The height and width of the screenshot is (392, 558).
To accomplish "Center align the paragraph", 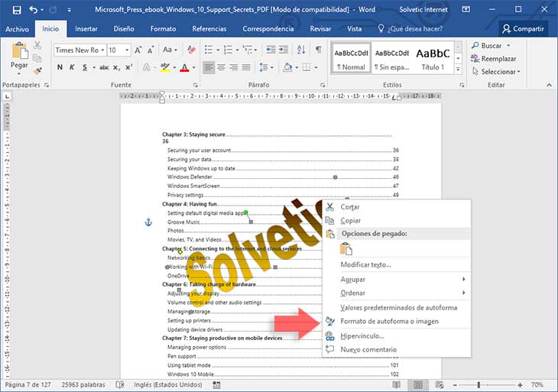I will [x=222, y=67].
